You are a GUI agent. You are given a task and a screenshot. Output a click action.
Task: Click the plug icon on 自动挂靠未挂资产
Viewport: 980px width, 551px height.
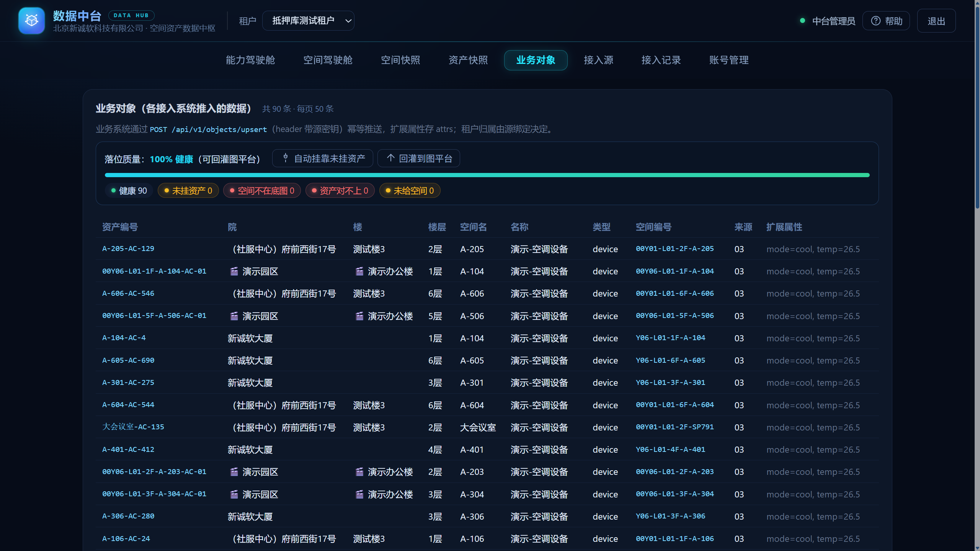click(x=285, y=158)
